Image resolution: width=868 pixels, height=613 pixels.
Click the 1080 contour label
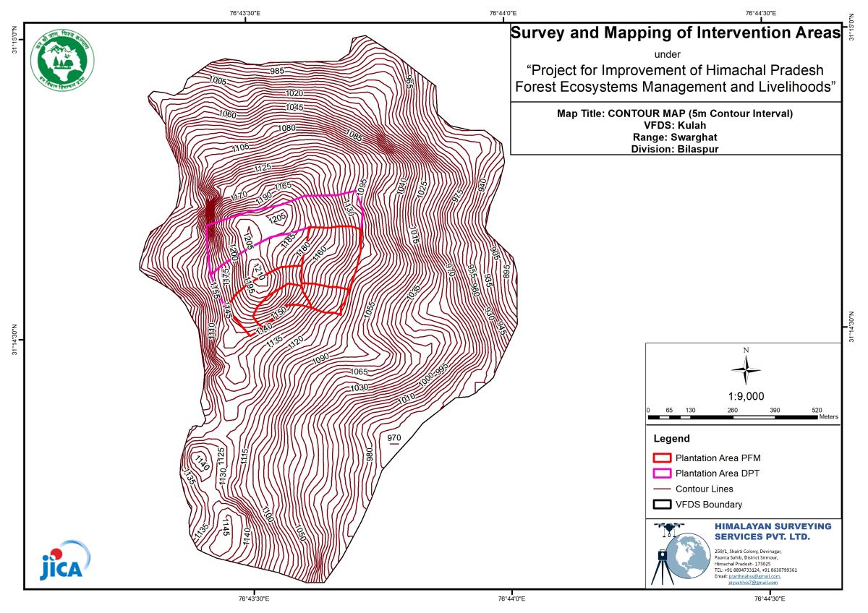[287, 129]
